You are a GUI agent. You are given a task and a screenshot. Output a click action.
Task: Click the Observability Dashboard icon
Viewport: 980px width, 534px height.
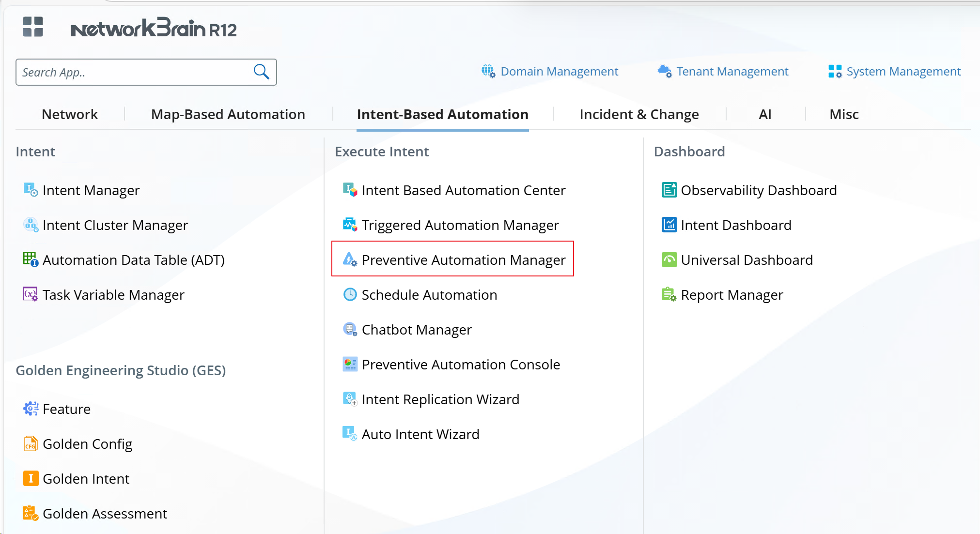point(669,190)
